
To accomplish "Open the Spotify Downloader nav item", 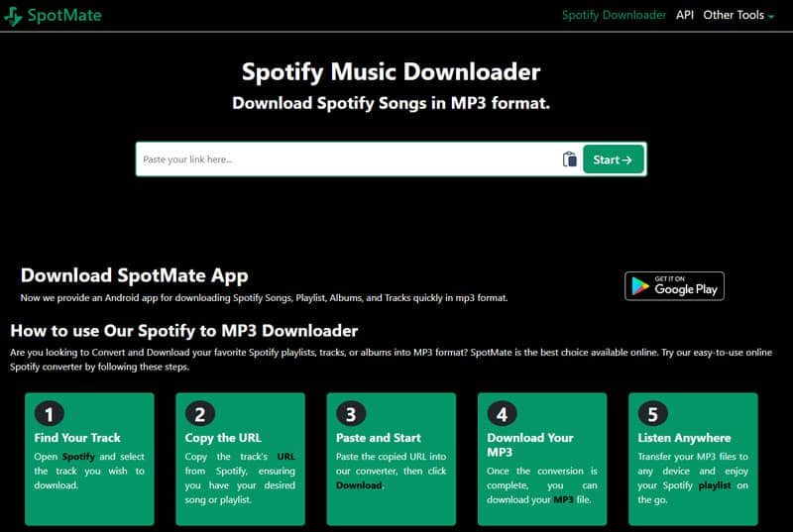I will [614, 15].
